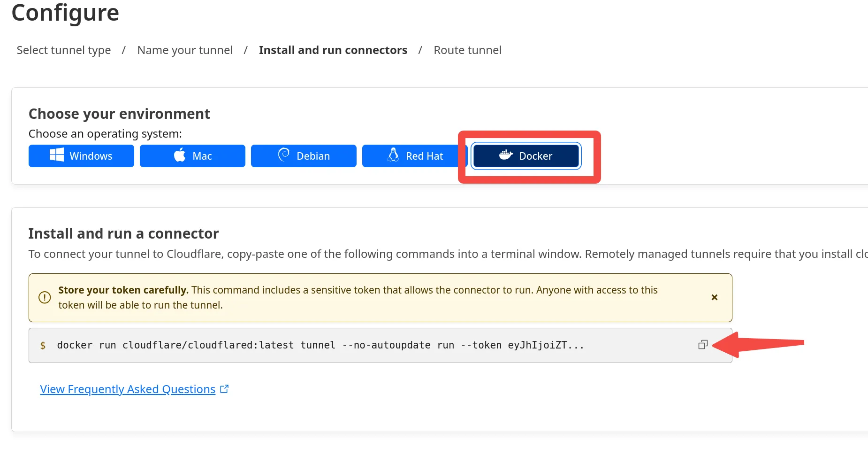Open View Frequently Asked Questions link
Viewport: 868px width, 449px height.
tap(128, 389)
